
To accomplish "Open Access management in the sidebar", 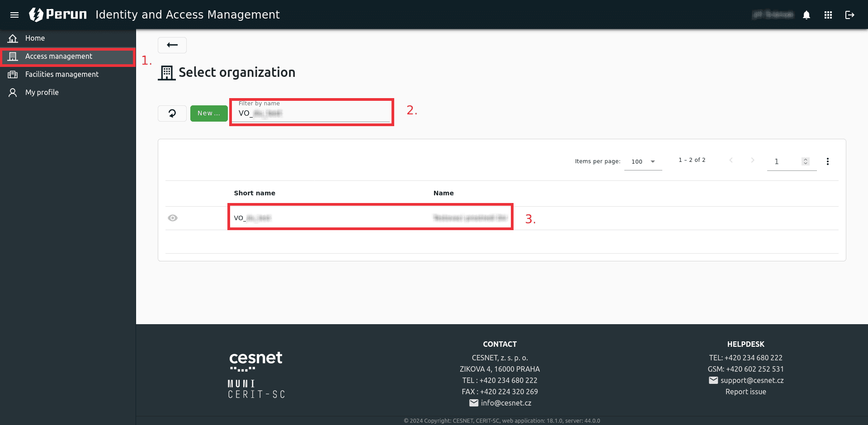I will click(x=59, y=57).
